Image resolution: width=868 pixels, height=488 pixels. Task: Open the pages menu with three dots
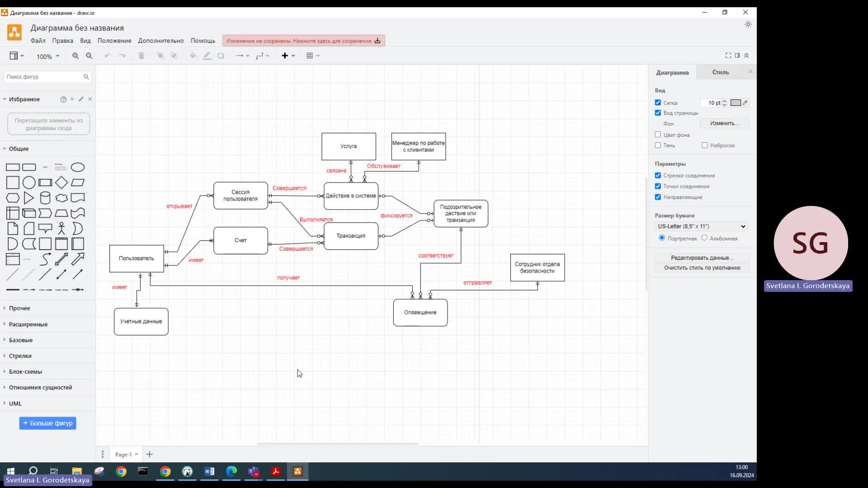tap(103, 455)
